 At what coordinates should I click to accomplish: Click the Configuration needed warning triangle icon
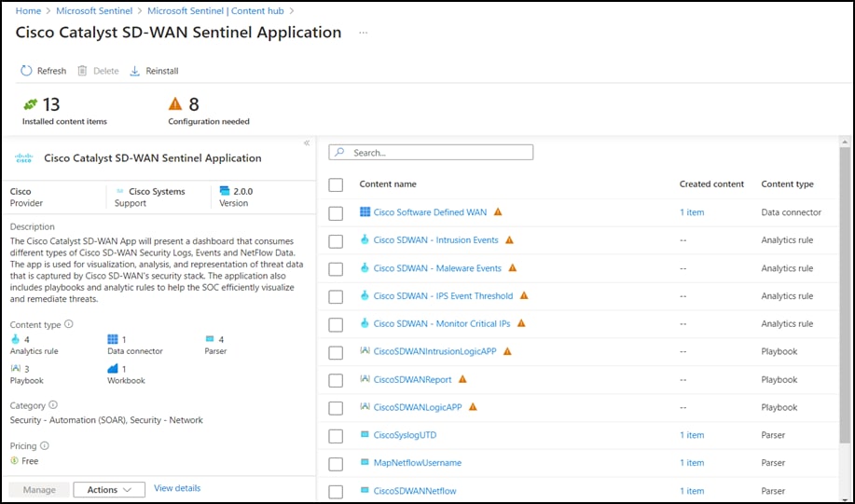[175, 103]
